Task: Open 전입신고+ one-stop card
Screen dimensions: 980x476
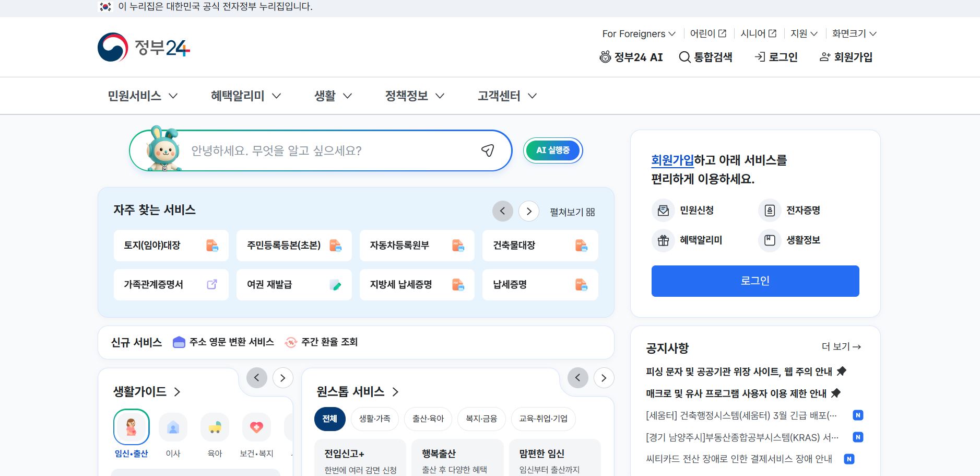Action: click(360, 458)
